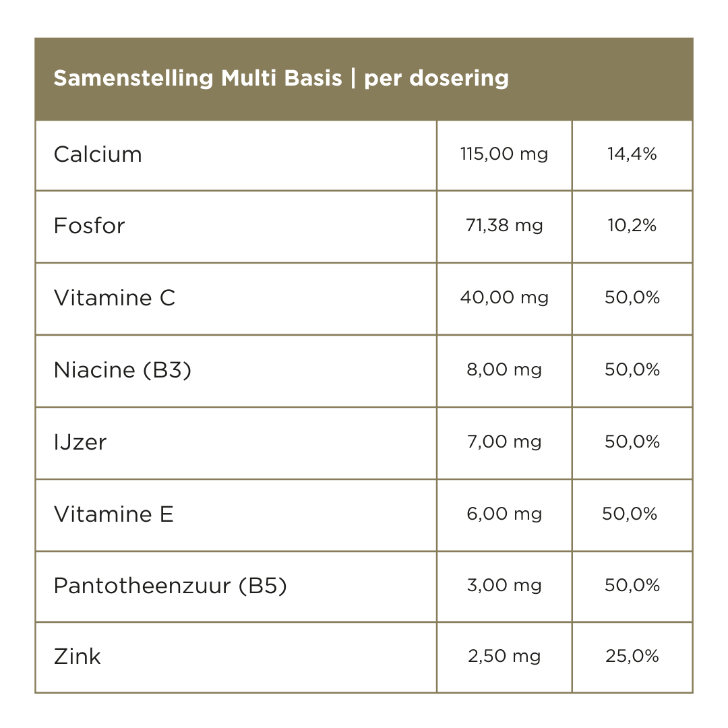Select the 14,4% percentage for Calcium

click(632, 154)
